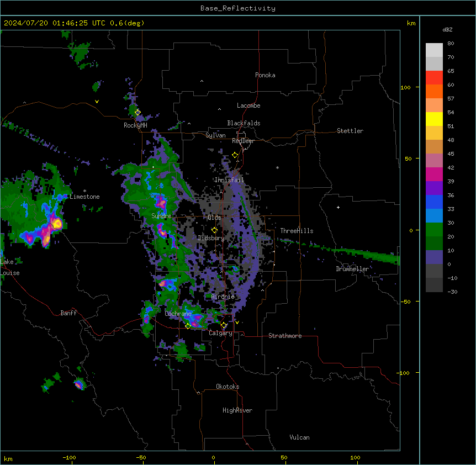476x465 pixels.
Task: Select the yellow diamond marker between Olds and Didsbury
Action: click(x=214, y=230)
